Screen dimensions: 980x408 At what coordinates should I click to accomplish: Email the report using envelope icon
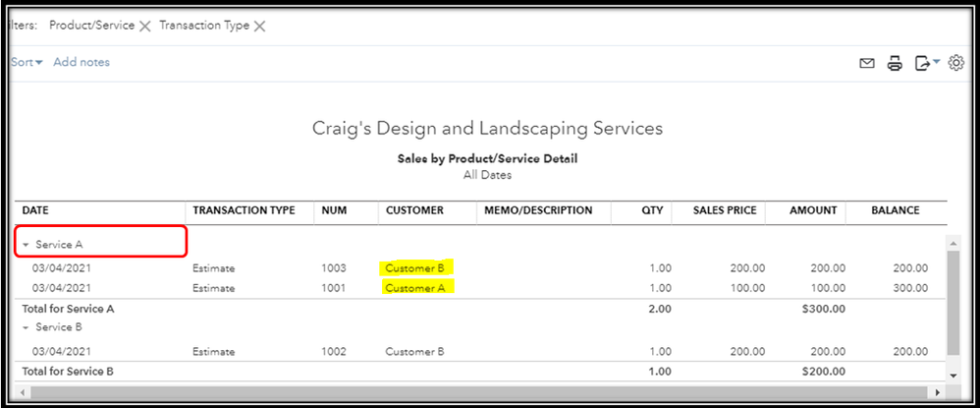867,63
